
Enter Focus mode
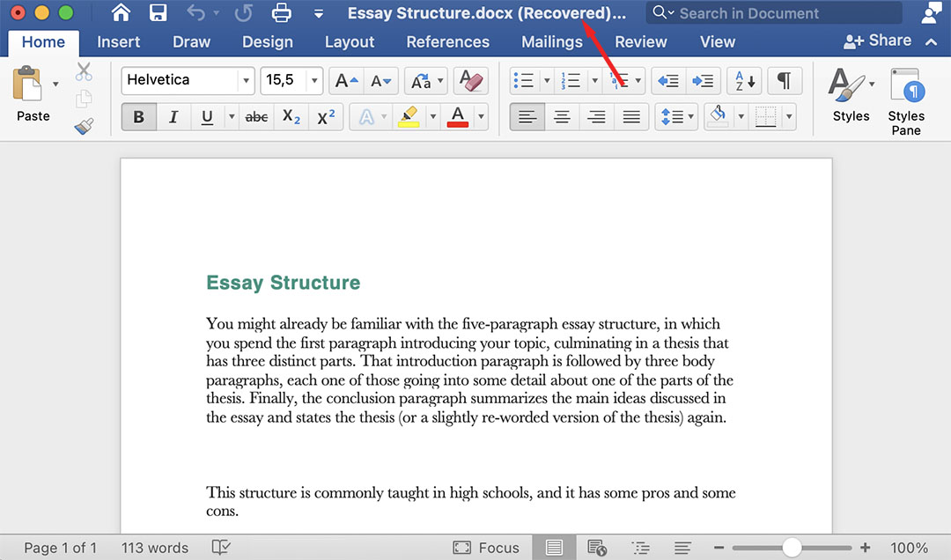click(x=486, y=548)
